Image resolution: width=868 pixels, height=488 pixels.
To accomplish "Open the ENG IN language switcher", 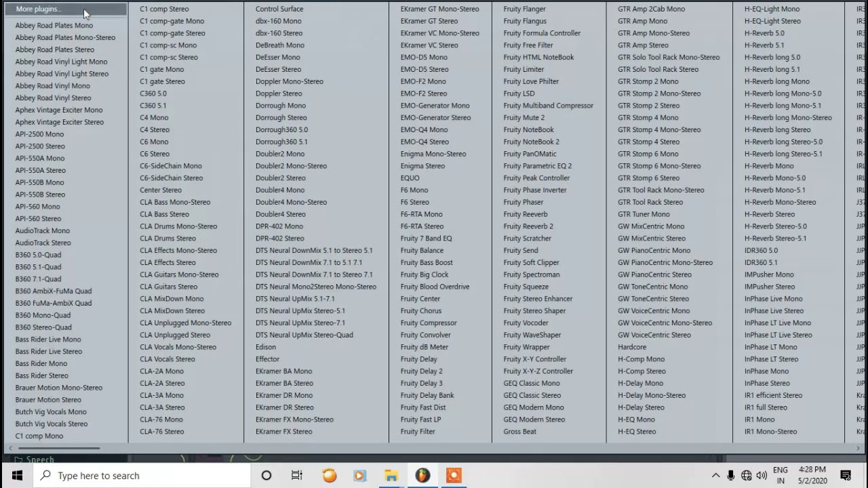I will (x=780, y=475).
